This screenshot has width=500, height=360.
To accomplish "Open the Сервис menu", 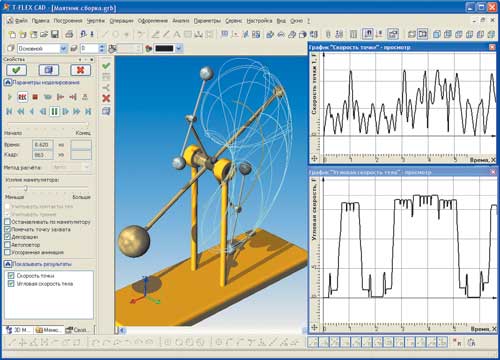I will coord(233,21).
